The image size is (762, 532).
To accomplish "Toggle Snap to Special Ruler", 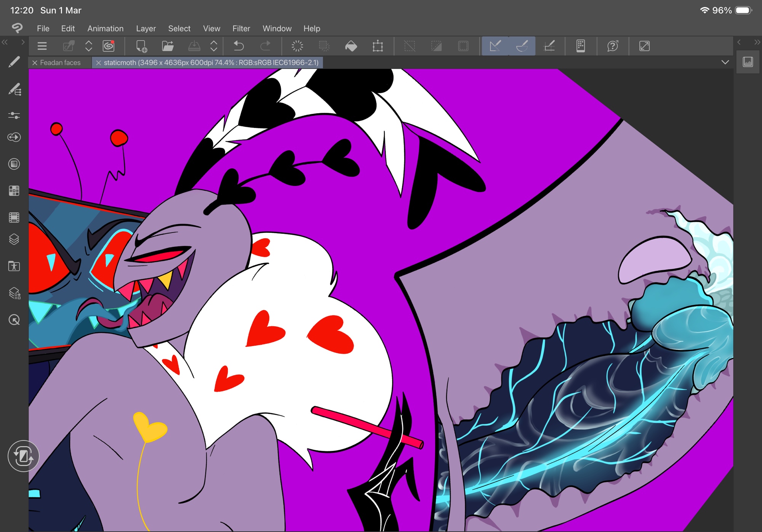I will (522, 46).
